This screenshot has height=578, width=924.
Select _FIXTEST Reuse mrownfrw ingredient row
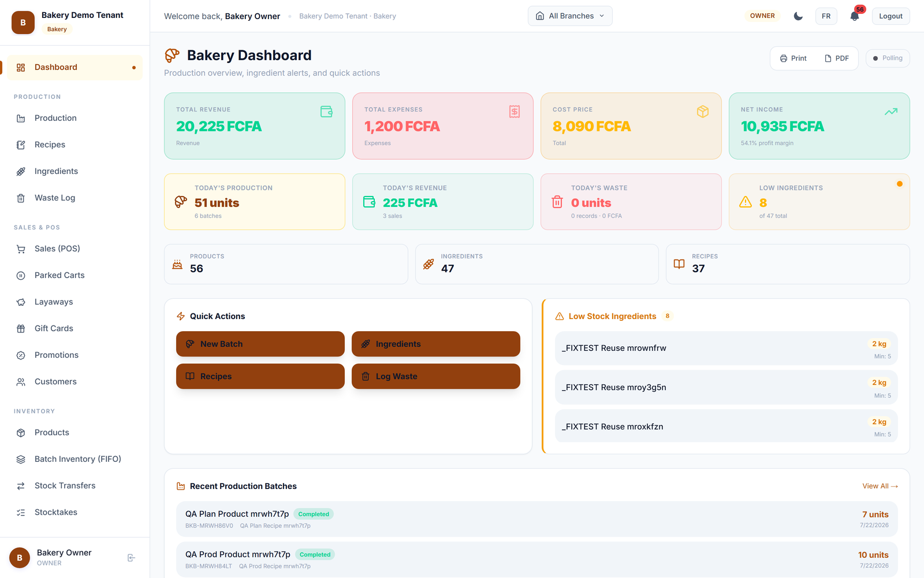click(726, 348)
